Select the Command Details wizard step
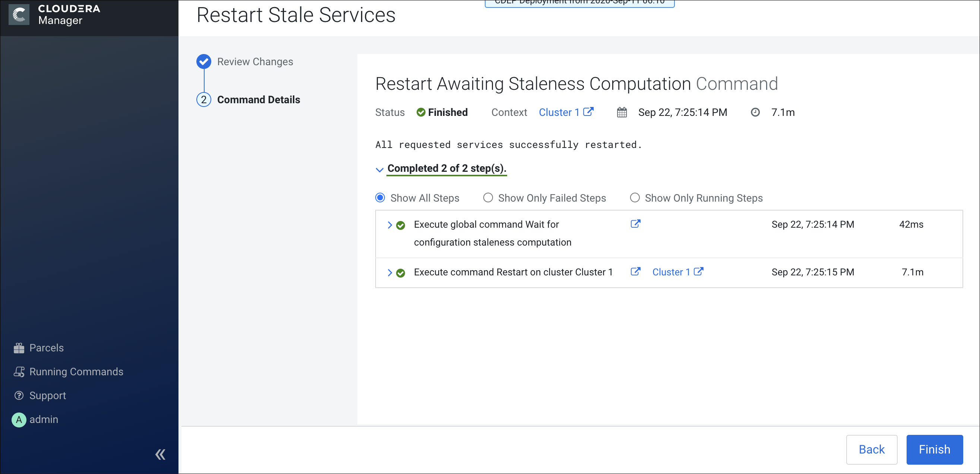 pos(258,99)
